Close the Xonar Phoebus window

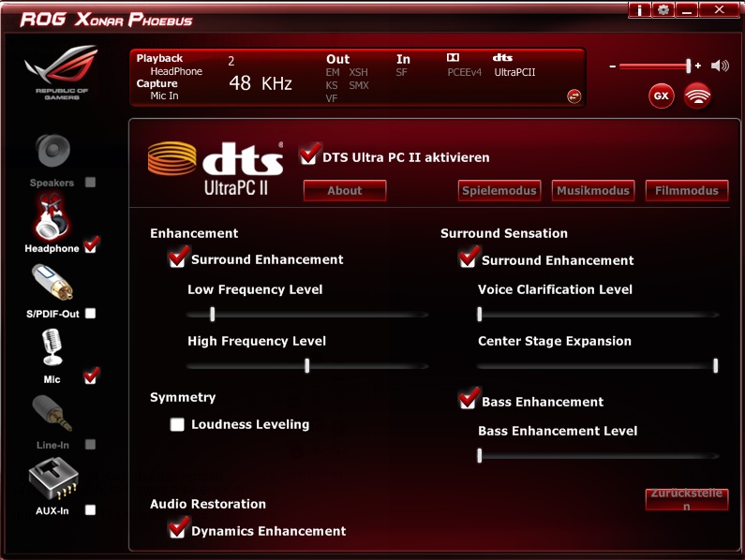click(720, 10)
